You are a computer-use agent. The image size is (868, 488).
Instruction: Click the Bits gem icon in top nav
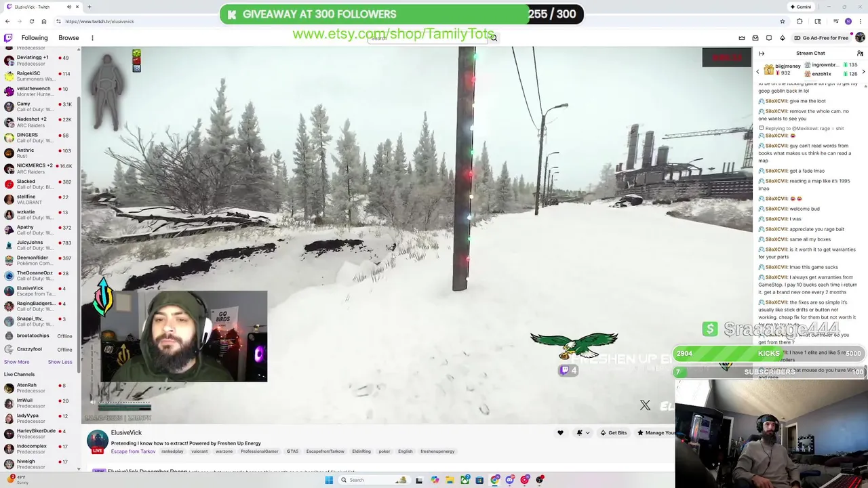pos(783,38)
